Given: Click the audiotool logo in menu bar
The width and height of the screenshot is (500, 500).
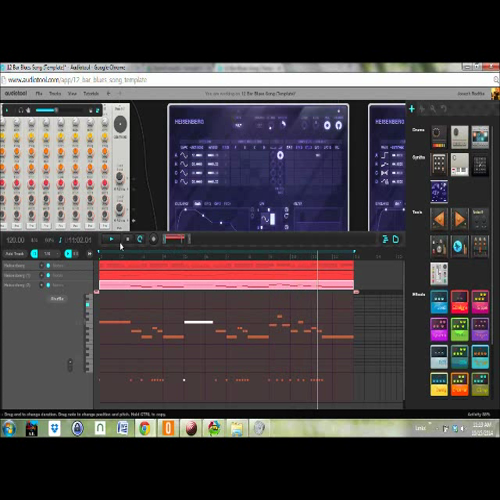Looking at the screenshot, I should point(16,93).
